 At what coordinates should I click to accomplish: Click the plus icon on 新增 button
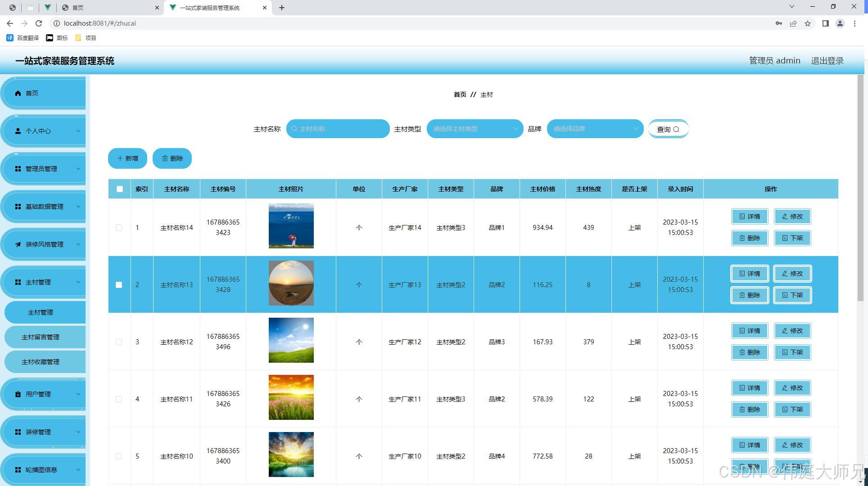pyautogui.click(x=120, y=158)
